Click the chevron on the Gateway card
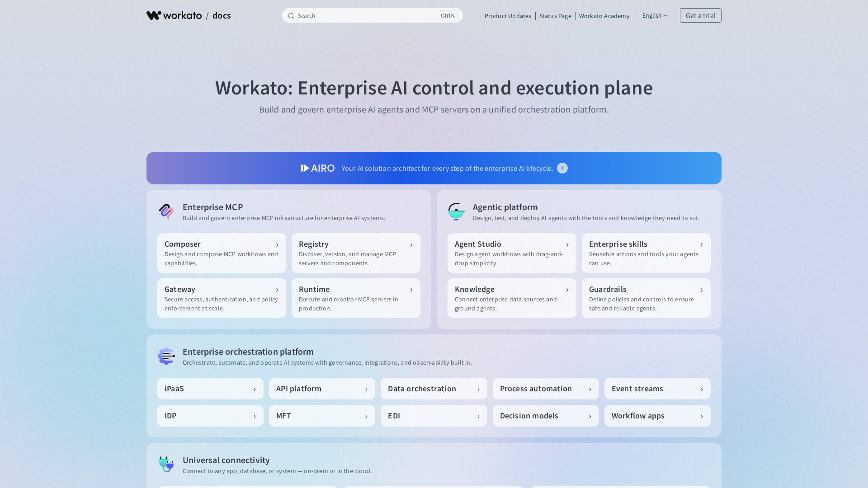Image resolution: width=868 pixels, height=488 pixels. 277,290
